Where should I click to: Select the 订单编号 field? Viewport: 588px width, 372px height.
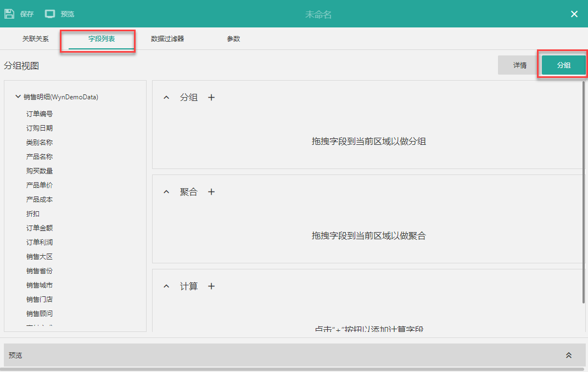point(40,114)
